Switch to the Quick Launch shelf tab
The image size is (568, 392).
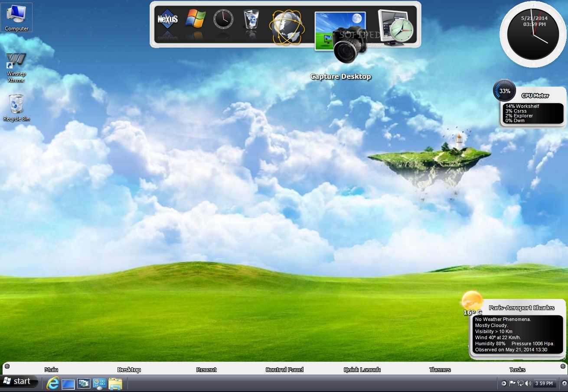click(362, 369)
